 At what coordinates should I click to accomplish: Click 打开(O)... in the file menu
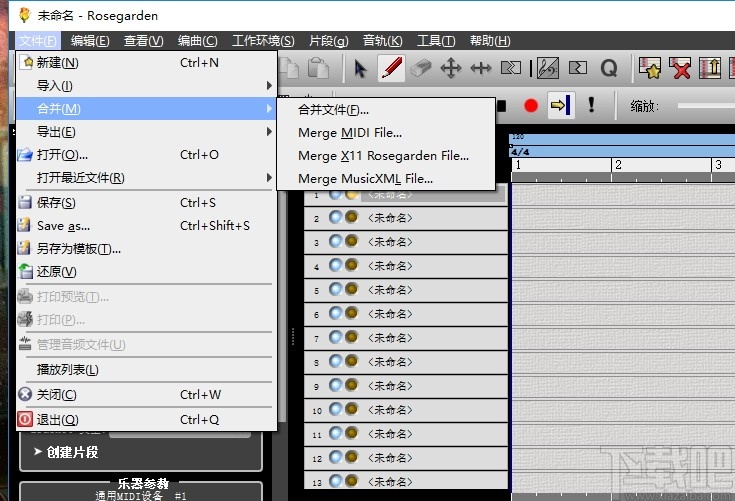[x=146, y=155]
